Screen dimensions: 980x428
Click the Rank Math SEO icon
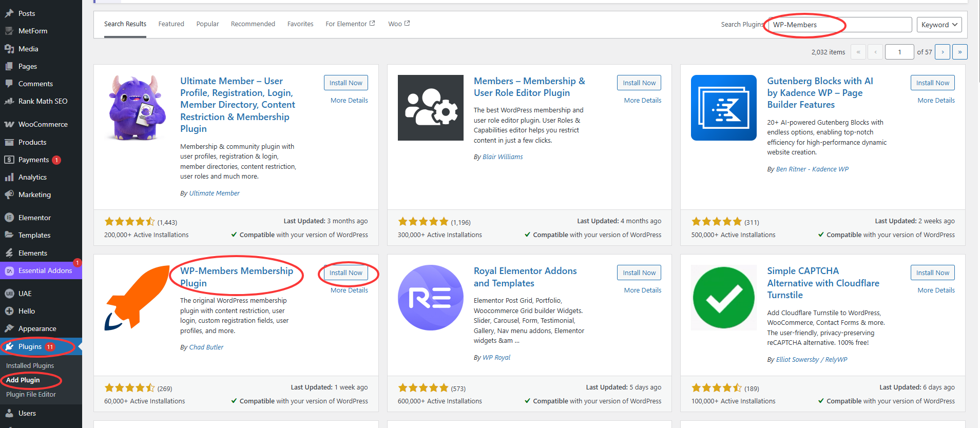click(9, 102)
